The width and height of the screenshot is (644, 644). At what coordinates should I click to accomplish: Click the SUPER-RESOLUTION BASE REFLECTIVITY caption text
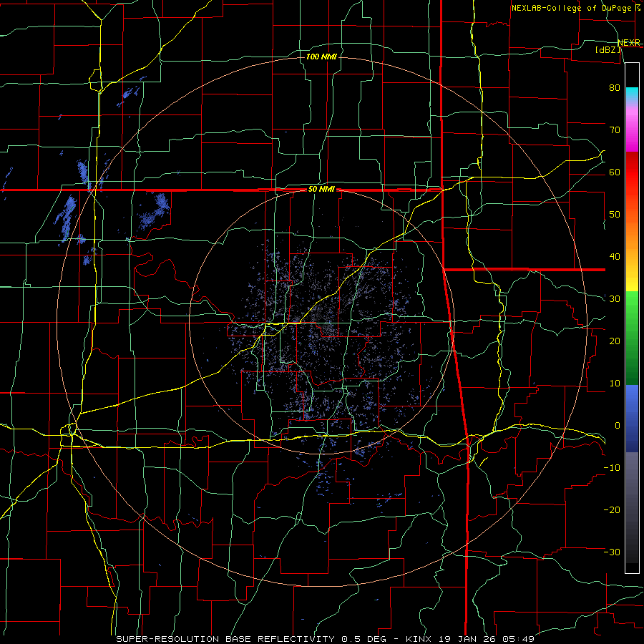point(225,639)
